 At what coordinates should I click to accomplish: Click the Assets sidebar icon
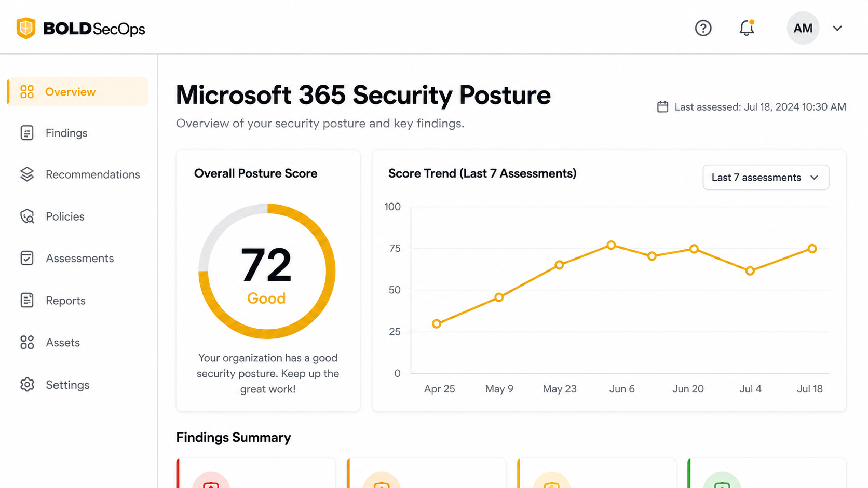click(x=27, y=342)
